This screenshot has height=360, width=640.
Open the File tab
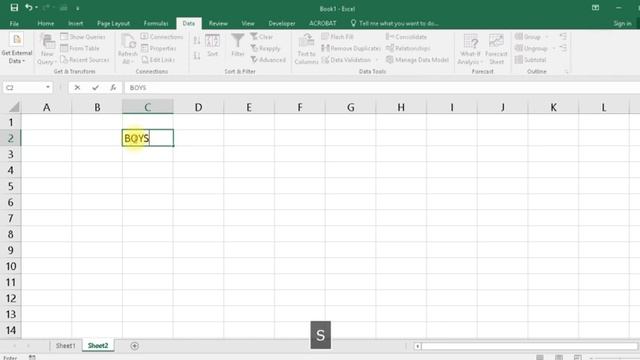(14, 23)
